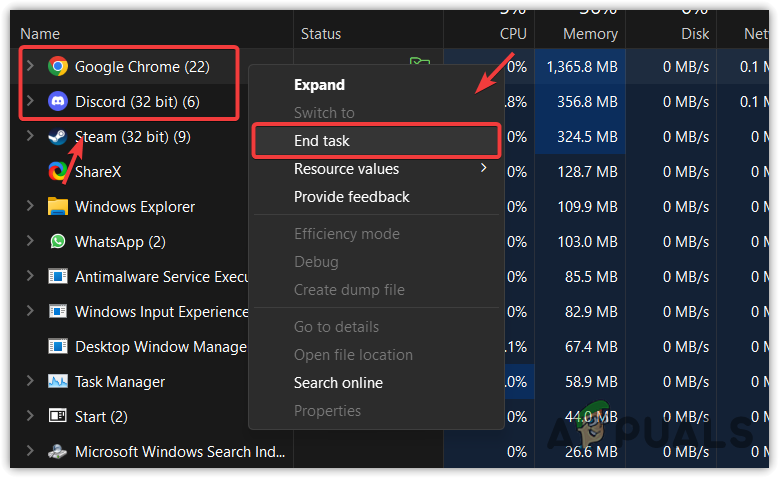
Task: Click Search online in context menu
Action: pyautogui.click(x=338, y=383)
